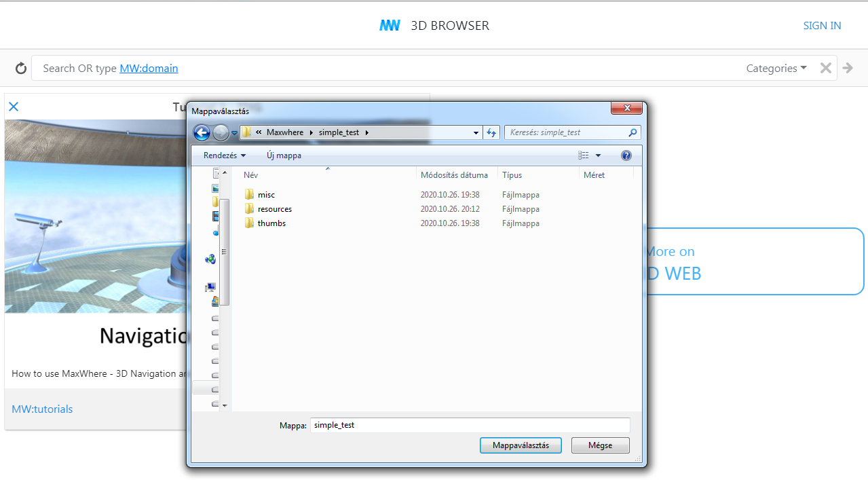Click the 2020.10.26. 20:12 date cell
Viewport: 868px width, 480px height.
450,209
